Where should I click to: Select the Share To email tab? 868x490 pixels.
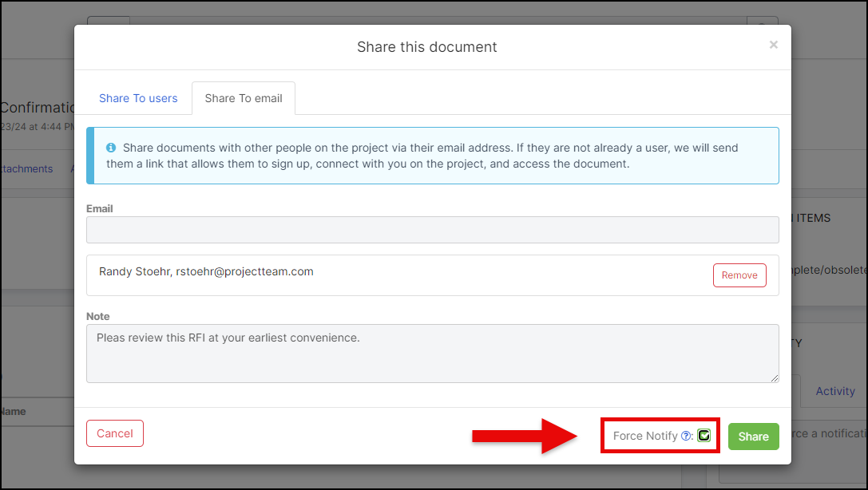pyautogui.click(x=244, y=98)
